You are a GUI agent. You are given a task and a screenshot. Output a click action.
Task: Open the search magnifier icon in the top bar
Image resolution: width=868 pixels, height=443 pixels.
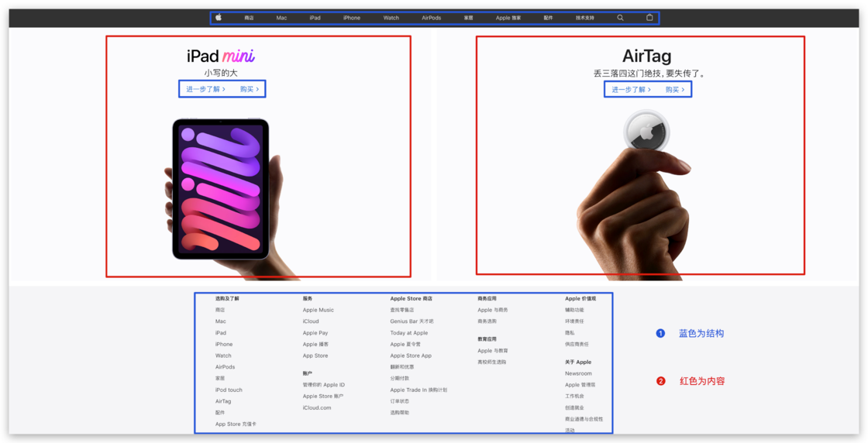(x=621, y=18)
